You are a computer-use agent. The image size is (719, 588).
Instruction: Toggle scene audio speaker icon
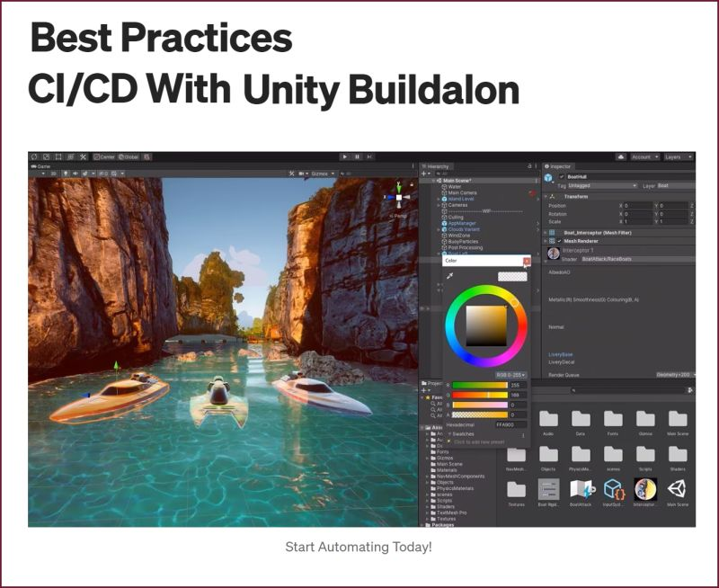click(75, 174)
